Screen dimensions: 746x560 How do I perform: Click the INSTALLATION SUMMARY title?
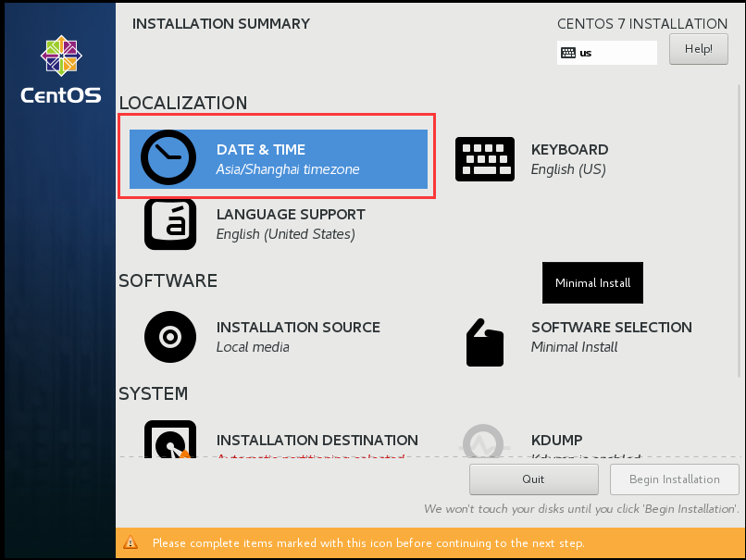[x=221, y=24]
